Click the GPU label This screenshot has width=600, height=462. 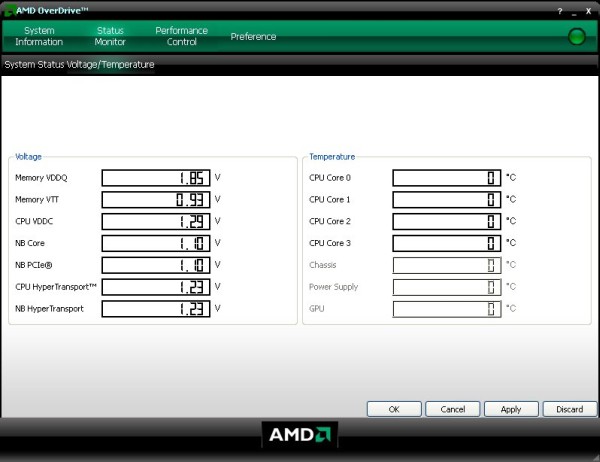316,309
